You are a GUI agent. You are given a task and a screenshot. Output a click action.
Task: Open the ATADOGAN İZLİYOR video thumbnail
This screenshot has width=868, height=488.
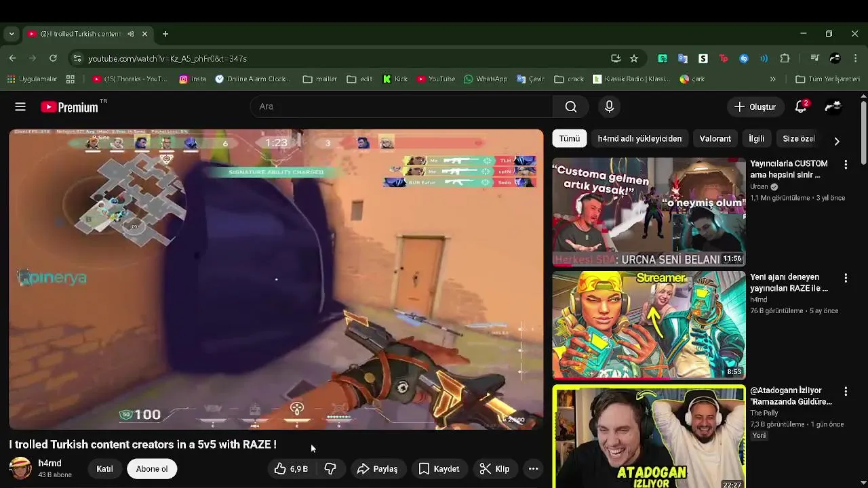click(x=649, y=436)
